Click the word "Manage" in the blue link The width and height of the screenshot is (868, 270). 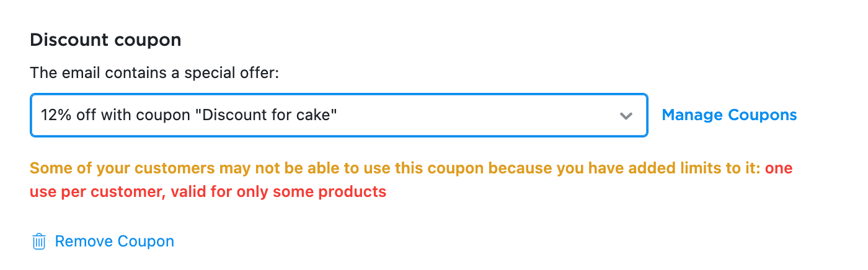tap(692, 115)
